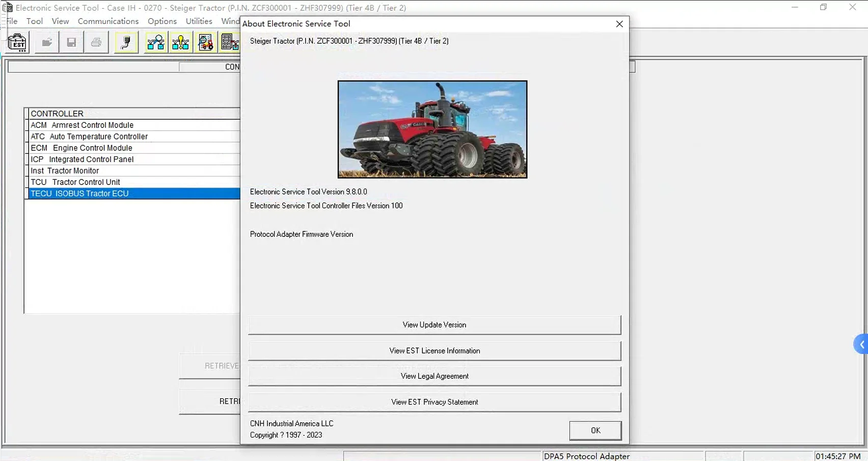Open the Utilities menu
The height and width of the screenshot is (461, 868).
199,21
